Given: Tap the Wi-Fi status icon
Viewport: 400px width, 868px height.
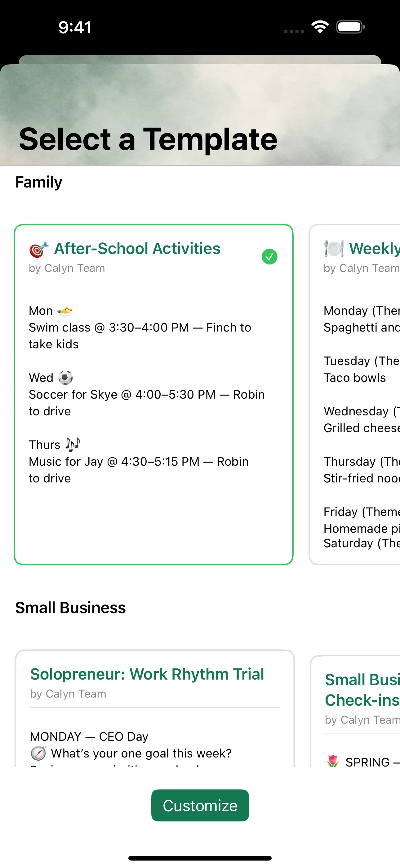Looking at the screenshot, I should click(x=320, y=27).
